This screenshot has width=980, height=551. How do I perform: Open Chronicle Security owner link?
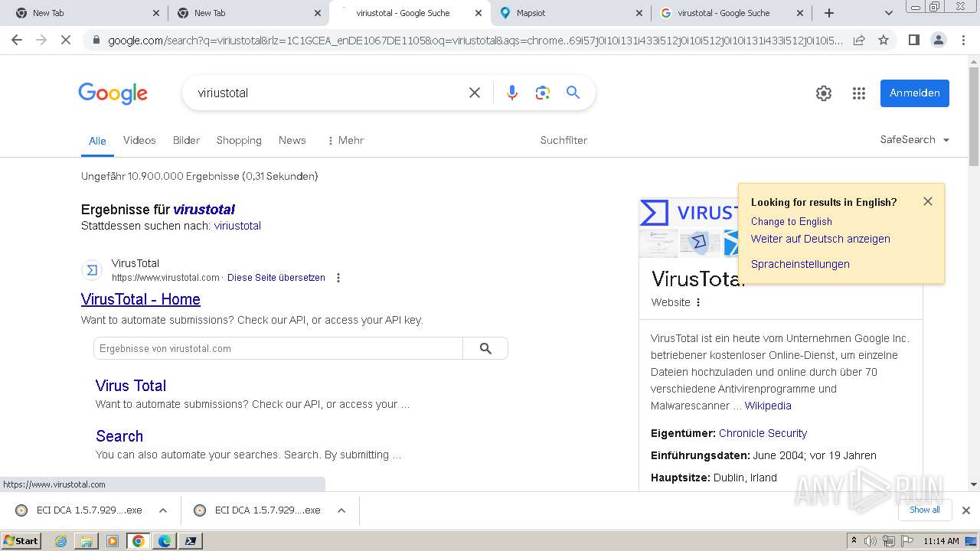763,433
